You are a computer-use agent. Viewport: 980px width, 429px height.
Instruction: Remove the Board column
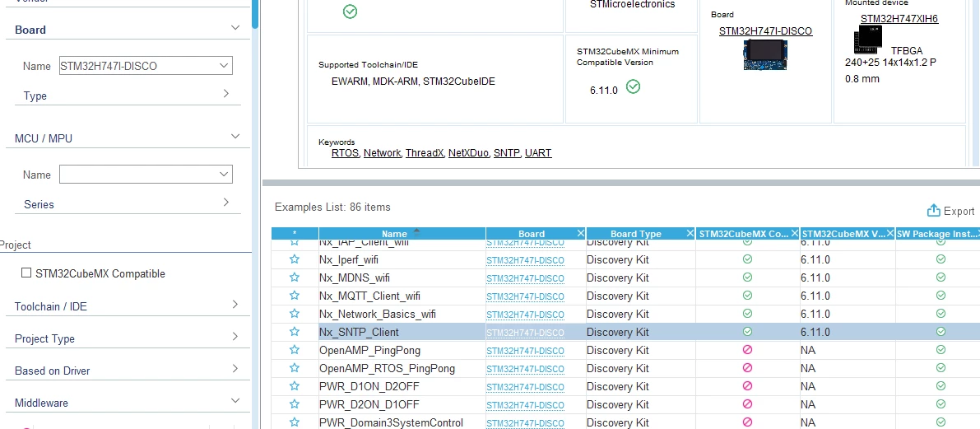pyautogui.click(x=580, y=233)
